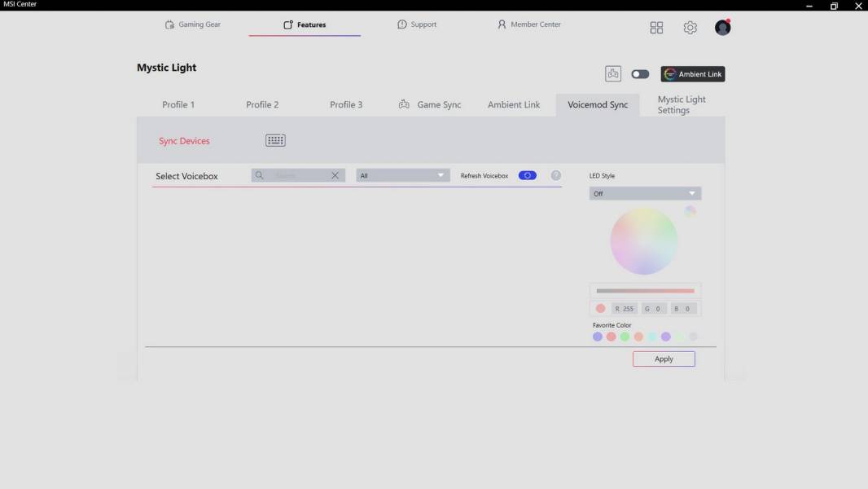868x489 pixels.
Task: Open the apps grid icon
Action: click(x=656, y=28)
